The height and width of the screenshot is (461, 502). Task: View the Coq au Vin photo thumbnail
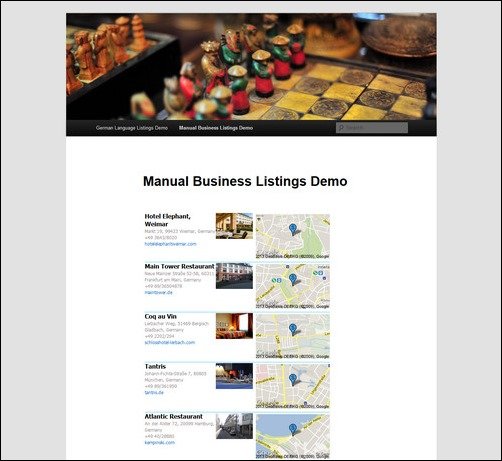234,326
